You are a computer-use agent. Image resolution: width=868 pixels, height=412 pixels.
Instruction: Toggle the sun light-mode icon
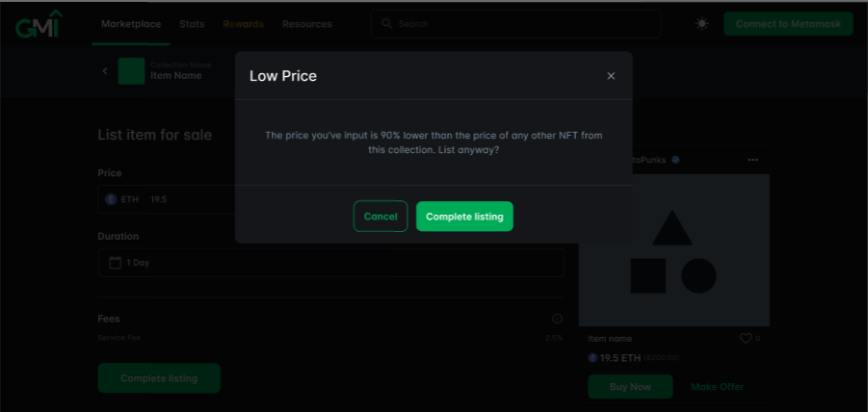[x=702, y=24]
